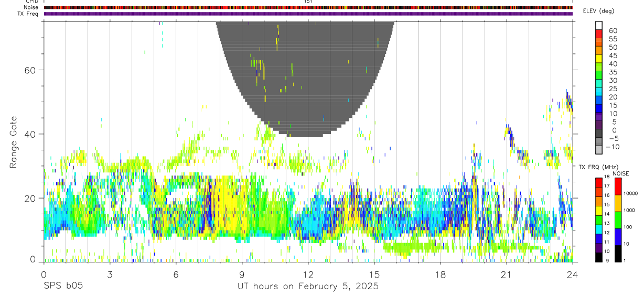The height and width of the screenshot is (297, 644).
Task: Click the ELEV scale label '60'
Action: (x=613, y=31)
